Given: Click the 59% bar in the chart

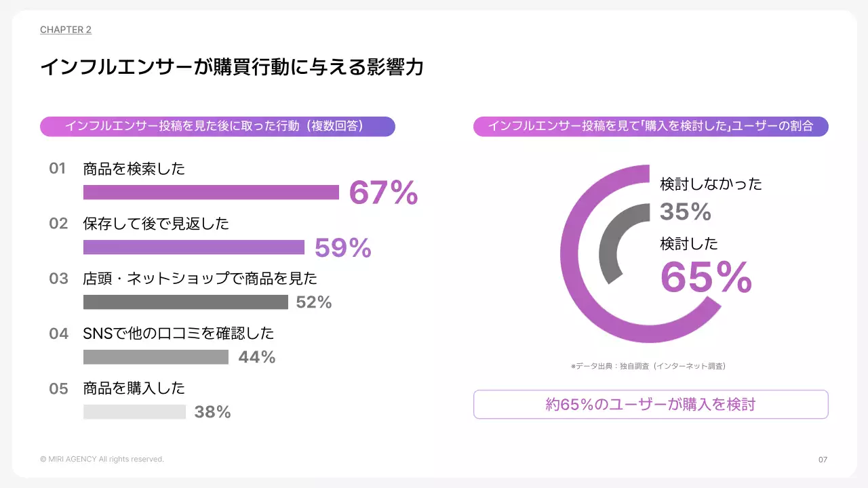Looking at the screenshot, I should click(x=194, y=247).
